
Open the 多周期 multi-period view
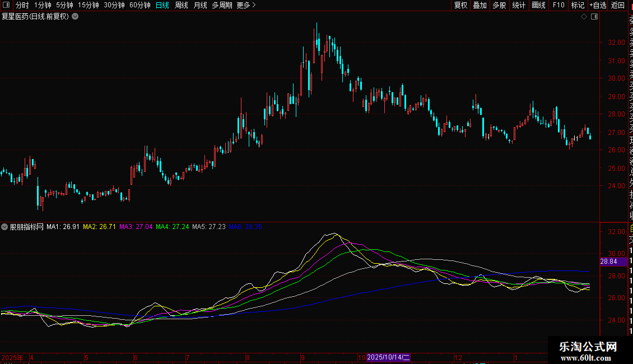222,5
